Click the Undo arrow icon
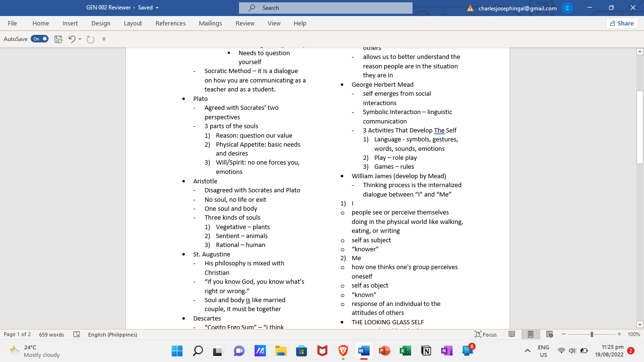 [x=72, y=39]
